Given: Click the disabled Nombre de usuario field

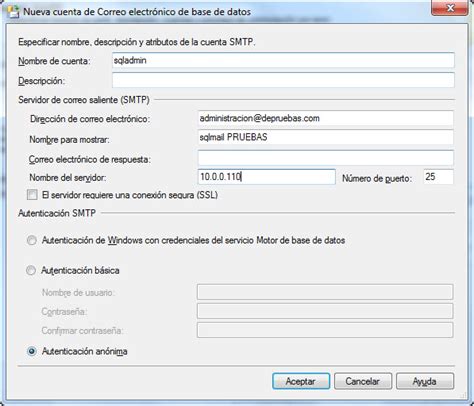Looking at the screenshot, I should click(325, 292).
